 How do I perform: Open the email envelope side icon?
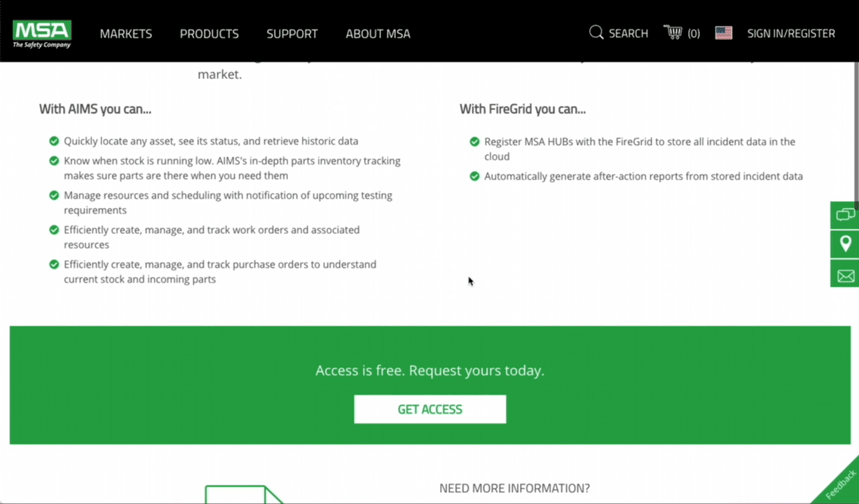845,274
